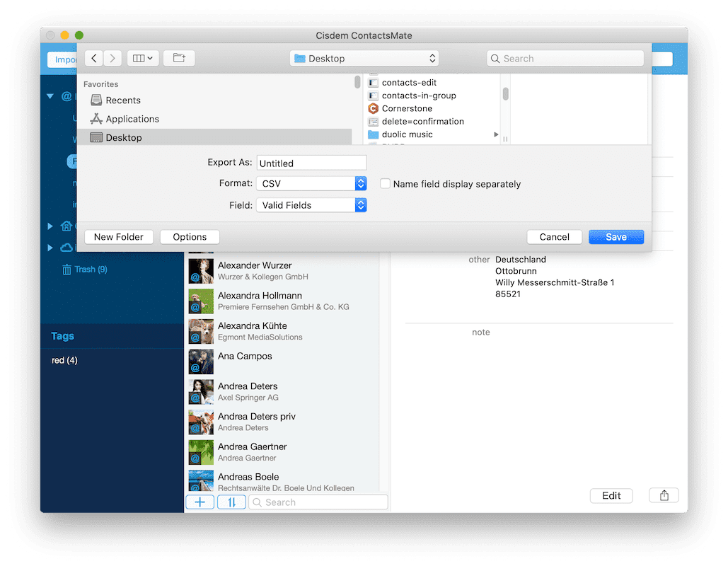Select contact Andrea Deters priv
728x566 pixels.
(283, 422)
